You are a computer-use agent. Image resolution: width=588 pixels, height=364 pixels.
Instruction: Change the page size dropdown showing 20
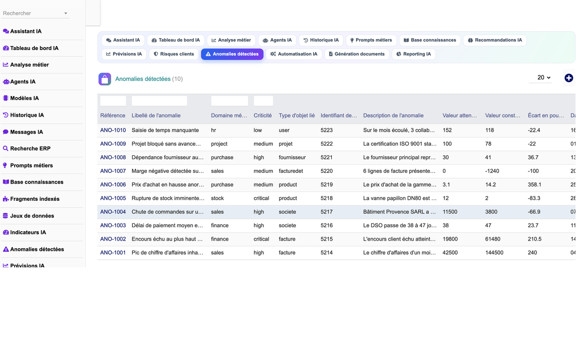tap(540, 78)
